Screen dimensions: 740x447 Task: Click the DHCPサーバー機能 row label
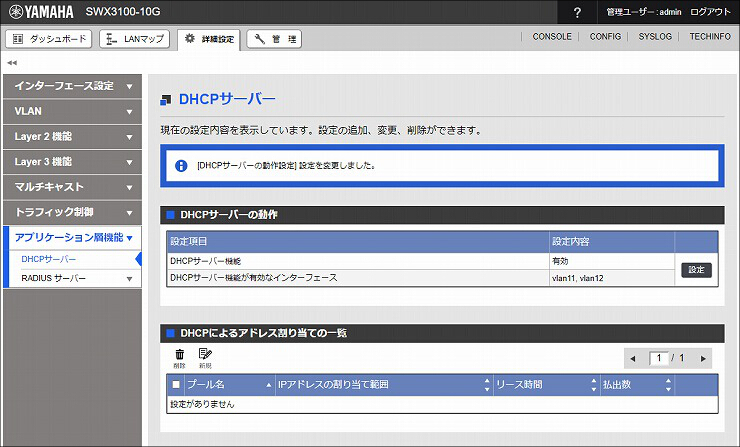click(206, 261)
